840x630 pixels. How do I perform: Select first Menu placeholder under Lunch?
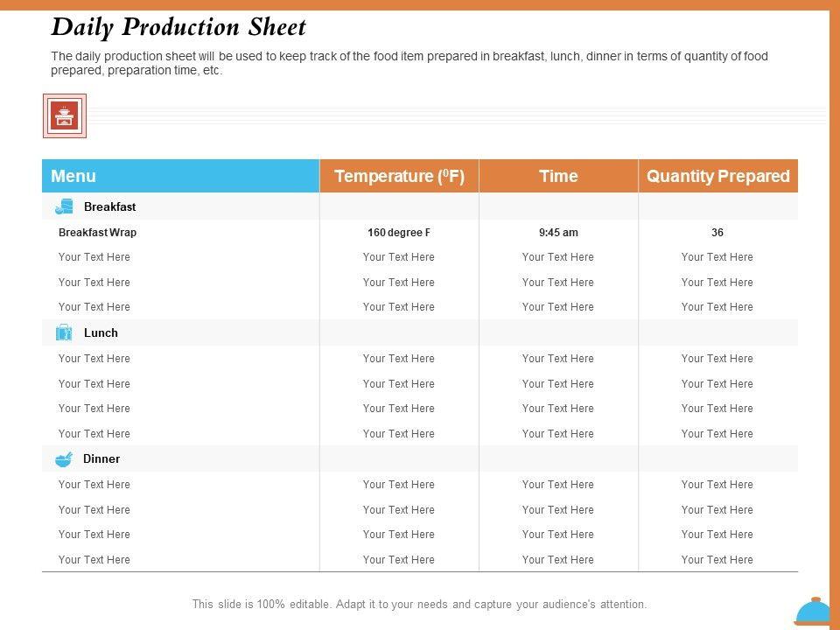pos(94,359)
